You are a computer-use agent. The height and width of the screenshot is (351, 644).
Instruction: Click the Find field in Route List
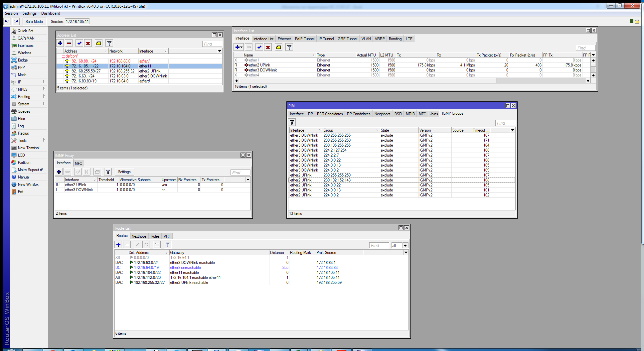pos(379,245)
